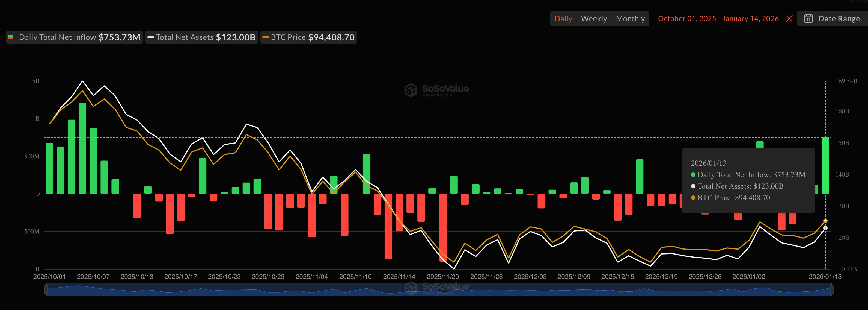Click the white Total Net Assets legend marker

151,37
